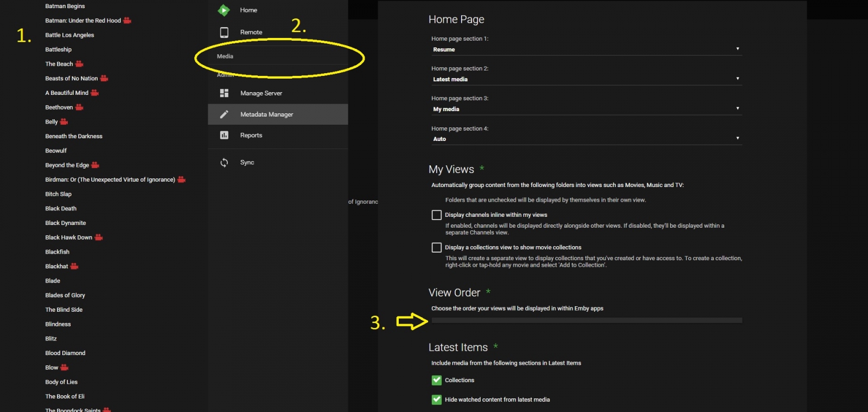Click the Reports chart icon

[224, 136]
